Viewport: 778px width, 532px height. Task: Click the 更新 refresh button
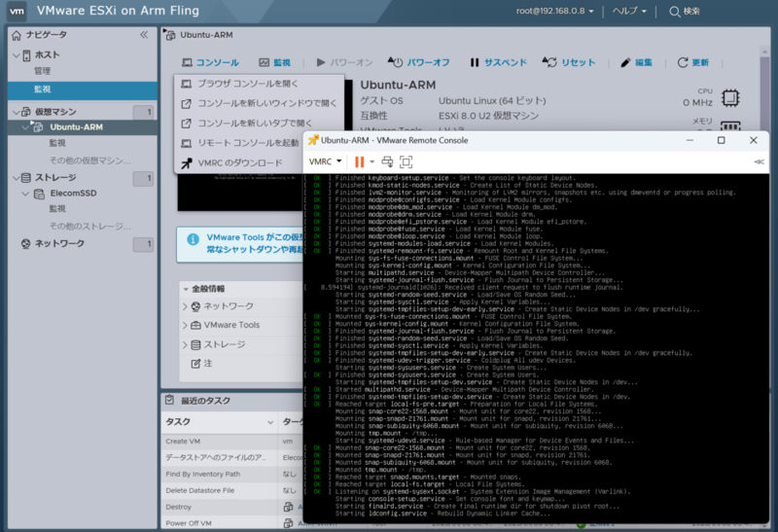693,62
